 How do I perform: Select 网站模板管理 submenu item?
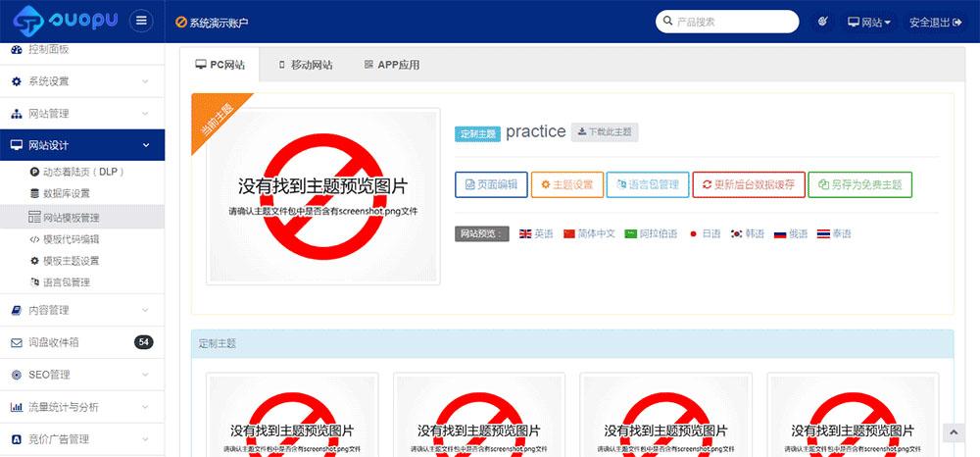[82, 217]
